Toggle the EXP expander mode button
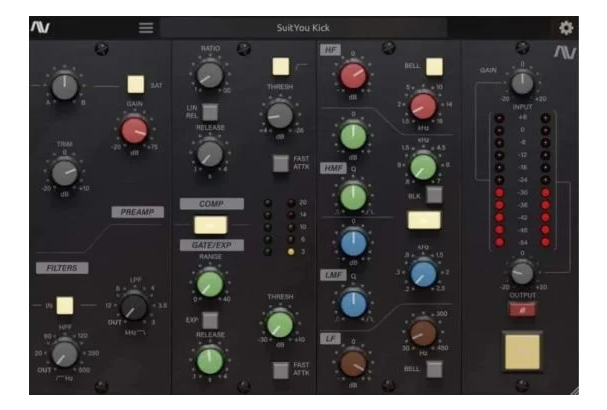 click(x=210, y=320)
